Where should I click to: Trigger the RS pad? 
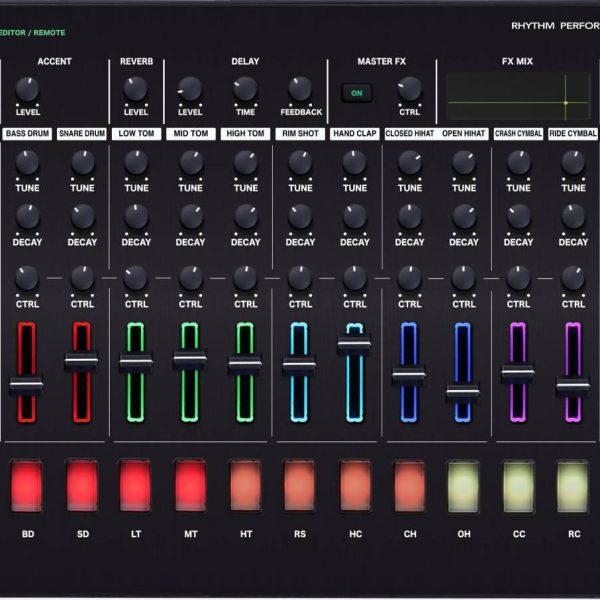point(300,486)
